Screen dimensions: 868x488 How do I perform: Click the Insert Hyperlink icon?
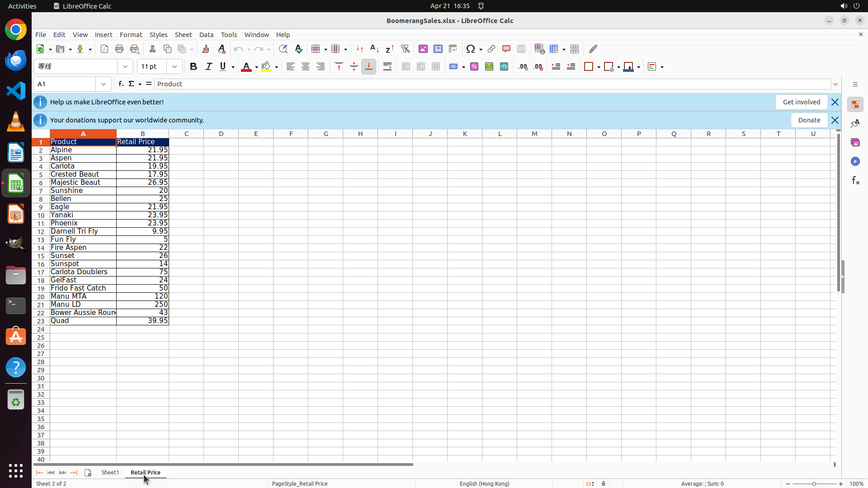(491, 49)
